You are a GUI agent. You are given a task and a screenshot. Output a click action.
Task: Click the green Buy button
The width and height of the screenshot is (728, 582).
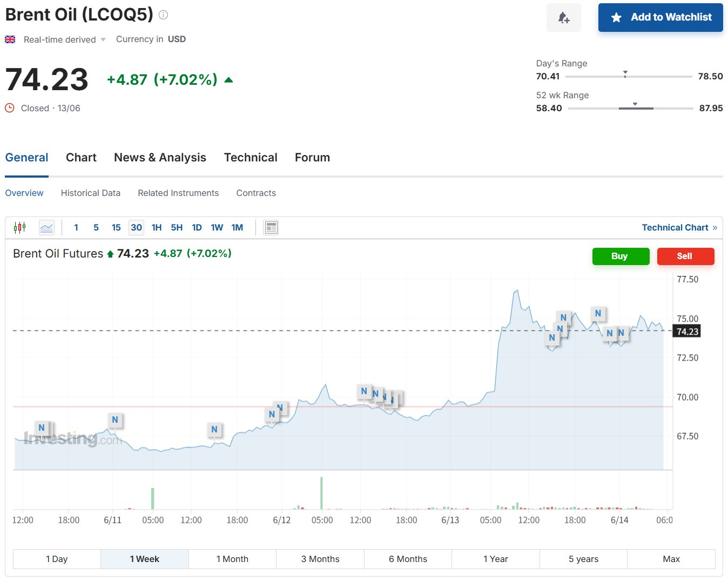click(x=621, y=256)
